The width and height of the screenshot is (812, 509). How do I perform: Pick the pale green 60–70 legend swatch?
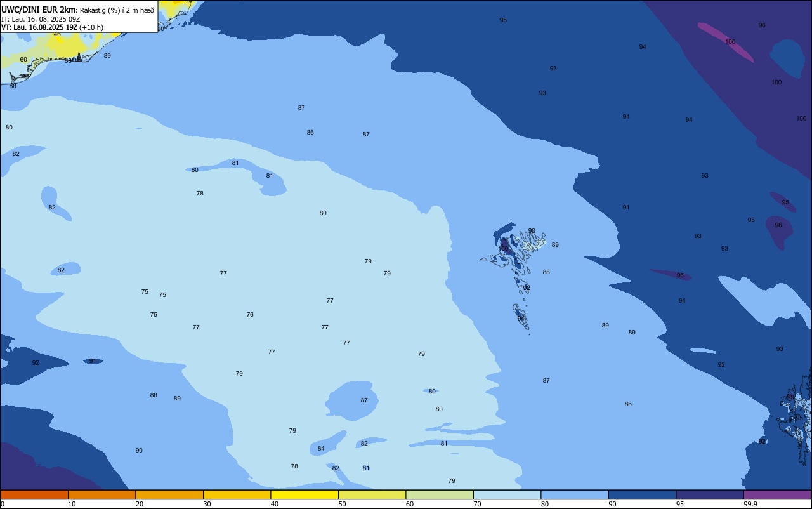tap(440, 494)
